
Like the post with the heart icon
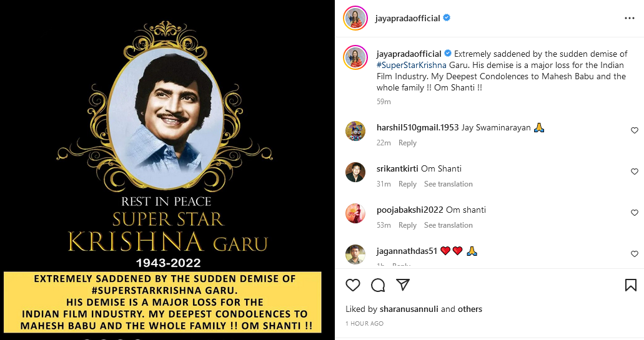(353, 285)
